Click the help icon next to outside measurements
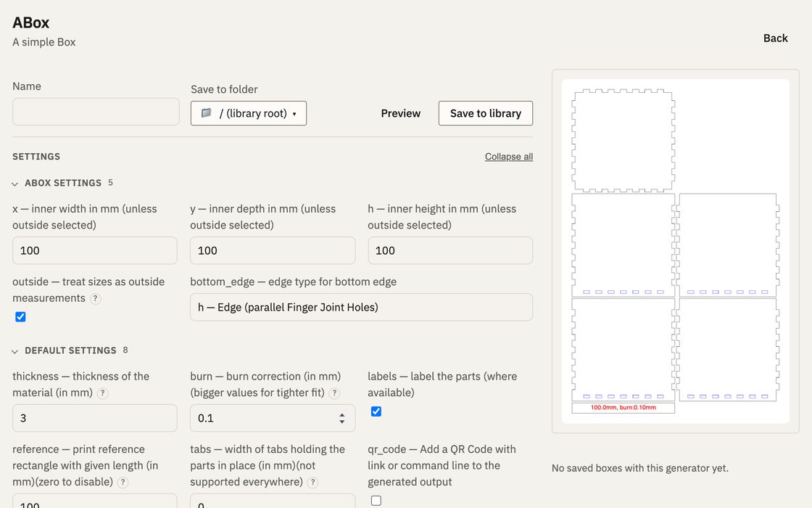Viewport: 812px width, 508px height. tap(95, 298)
